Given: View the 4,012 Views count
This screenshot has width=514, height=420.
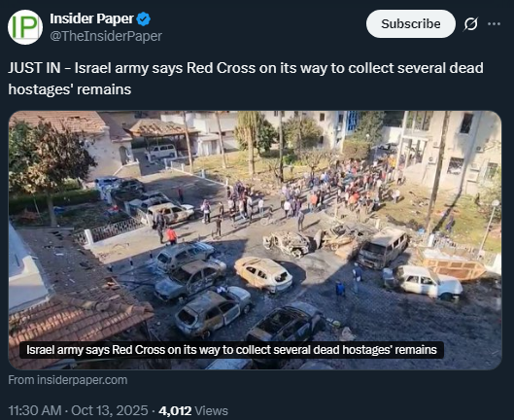Looking at the screenshot, I should [193, 411].
